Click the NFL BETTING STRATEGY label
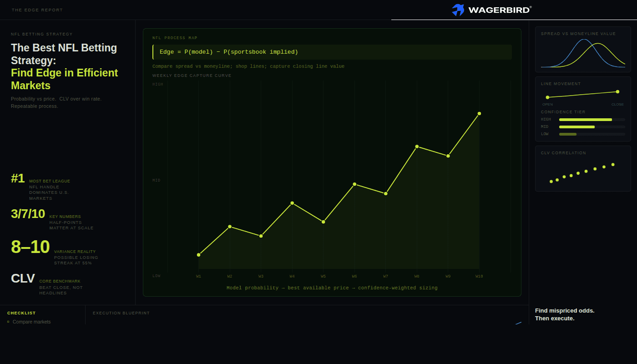This screenshot has height=364, width=637. [42, 34]
